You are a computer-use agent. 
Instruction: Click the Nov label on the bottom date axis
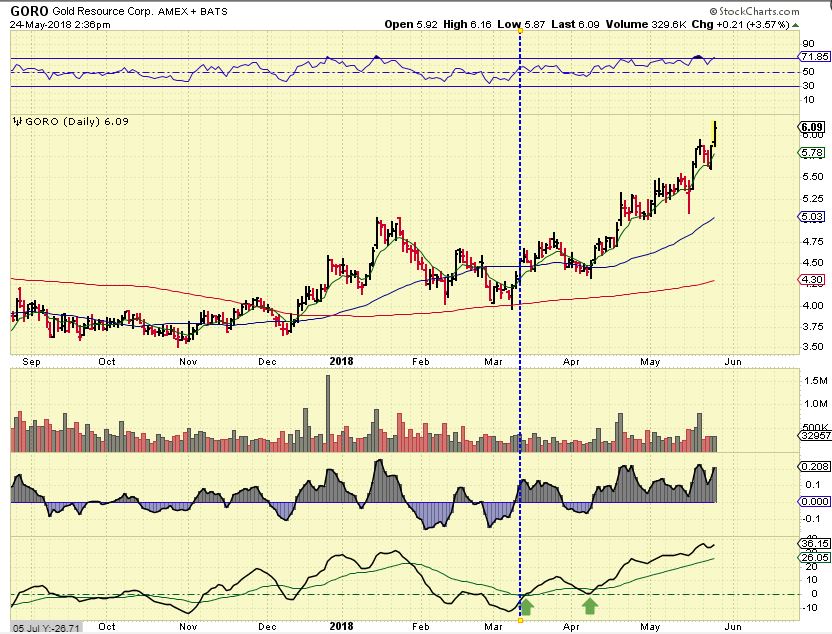(188, 627)
